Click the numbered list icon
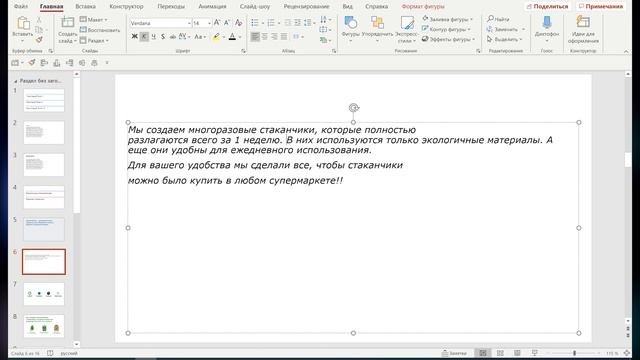640x360 pixels. [271, 23]
